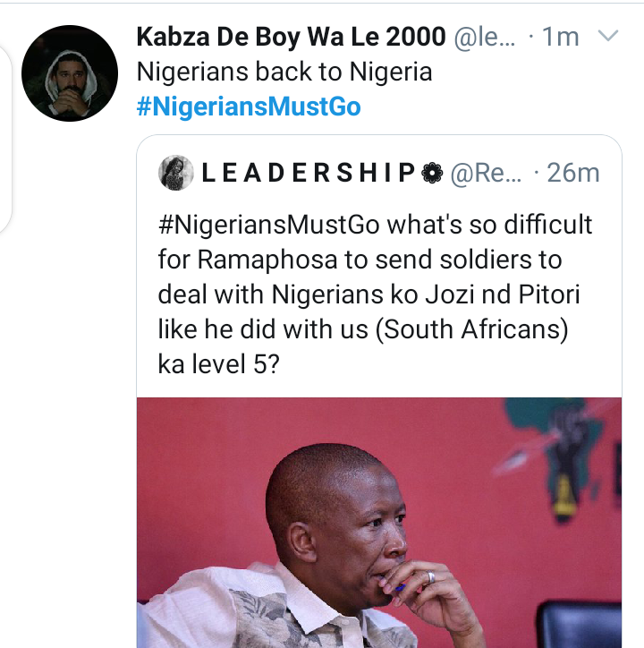Open the partial card at left edge

(5, 134)
